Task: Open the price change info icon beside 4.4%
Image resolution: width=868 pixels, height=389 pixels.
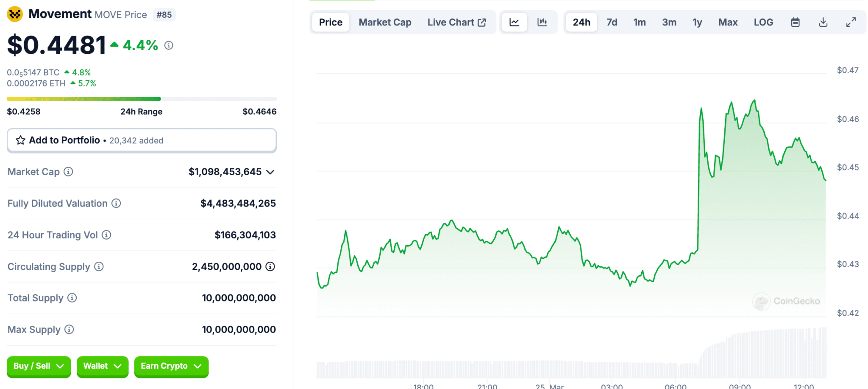Action: 169,45
